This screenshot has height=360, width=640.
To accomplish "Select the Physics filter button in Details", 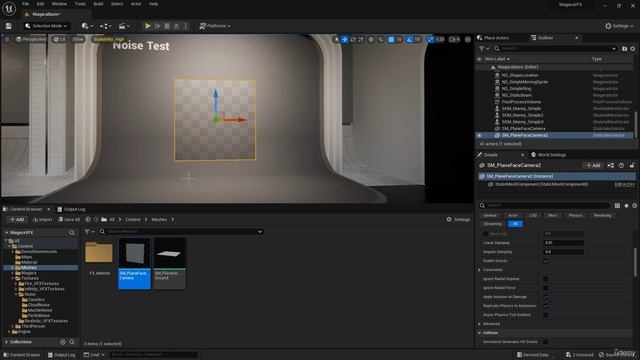I will coord(575,216).
